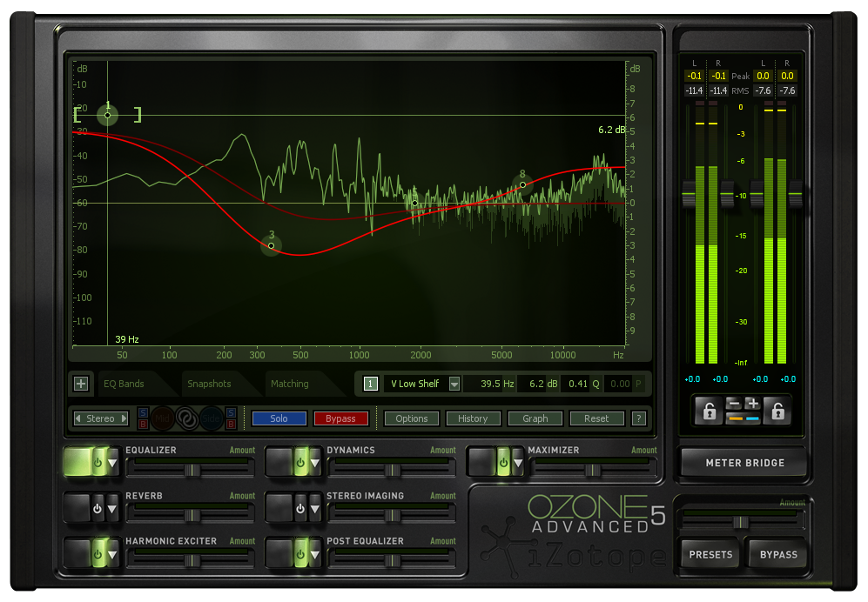Click the right output gain lock icon

click(x=777, y=411)
